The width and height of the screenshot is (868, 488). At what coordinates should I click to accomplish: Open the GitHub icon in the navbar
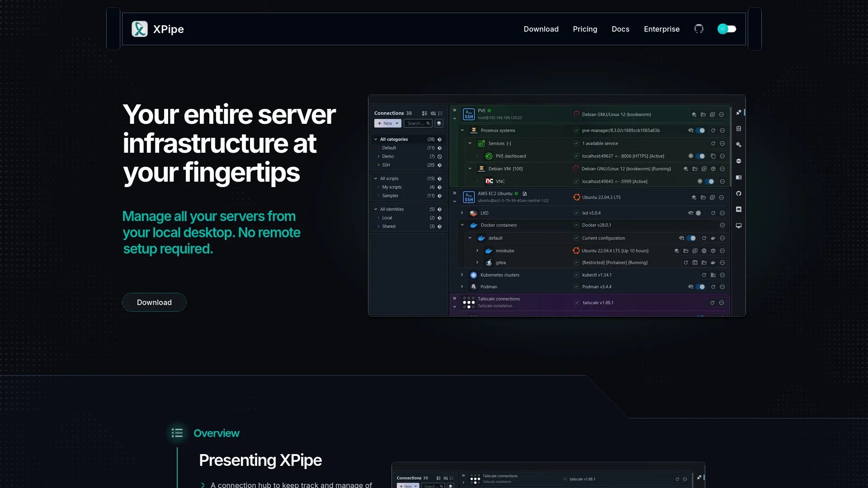point(699,29)
